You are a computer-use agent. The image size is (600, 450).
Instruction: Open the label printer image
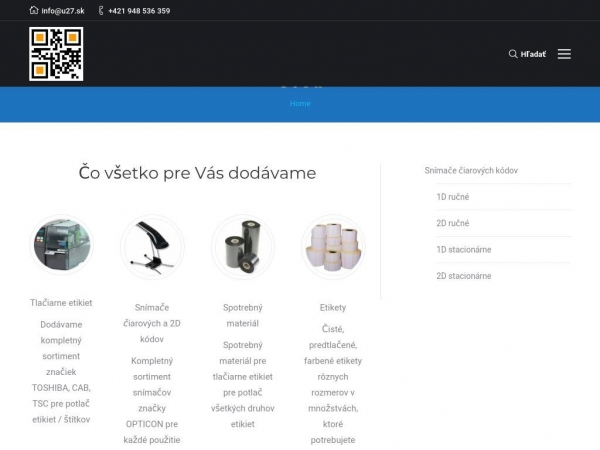tap(62, 246)
